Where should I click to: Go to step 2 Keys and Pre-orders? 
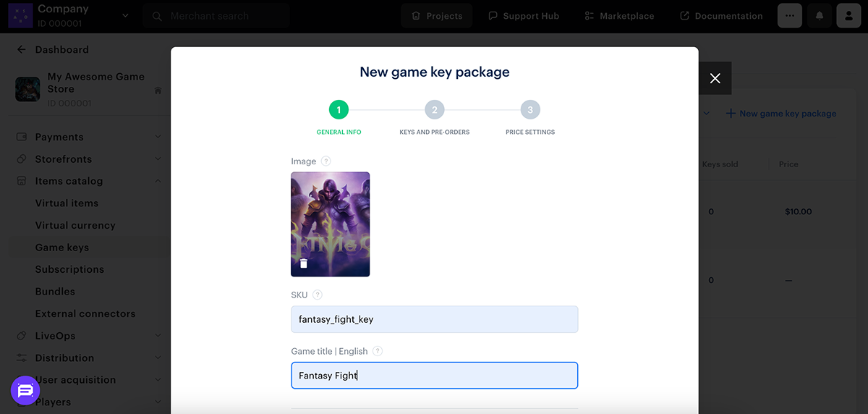[x=435, y=110]
